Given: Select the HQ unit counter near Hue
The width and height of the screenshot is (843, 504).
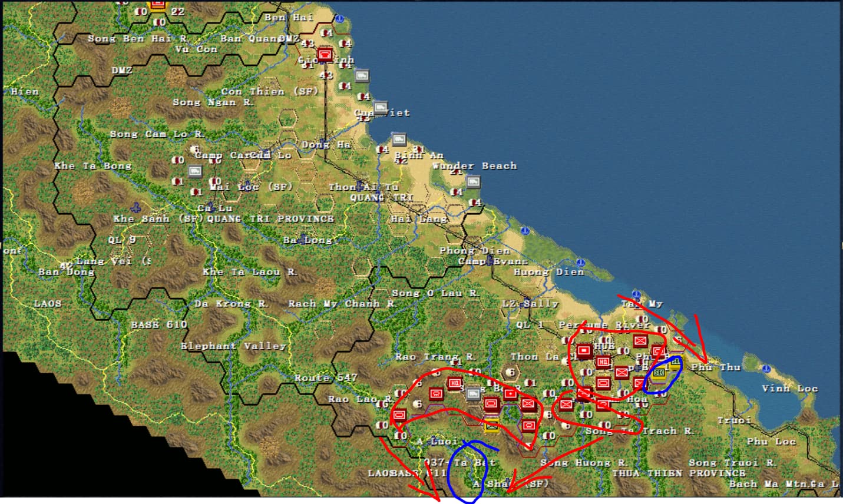Looking at the screenshot, I should click(603, 362).
